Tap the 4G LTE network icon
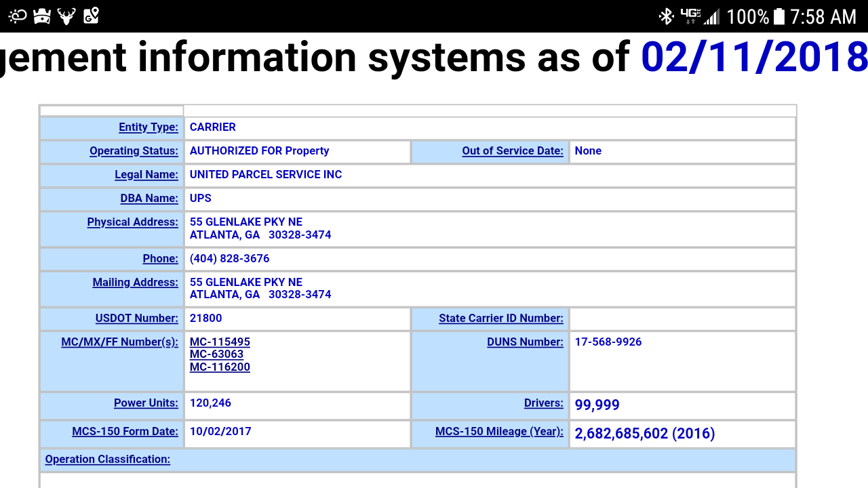The image size is (868, 488). tap(690, 16)
